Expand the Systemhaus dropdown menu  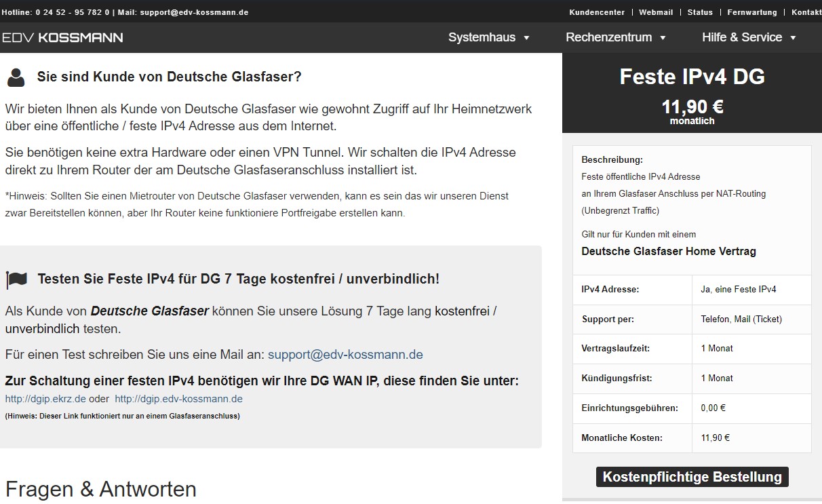[488, 37]
